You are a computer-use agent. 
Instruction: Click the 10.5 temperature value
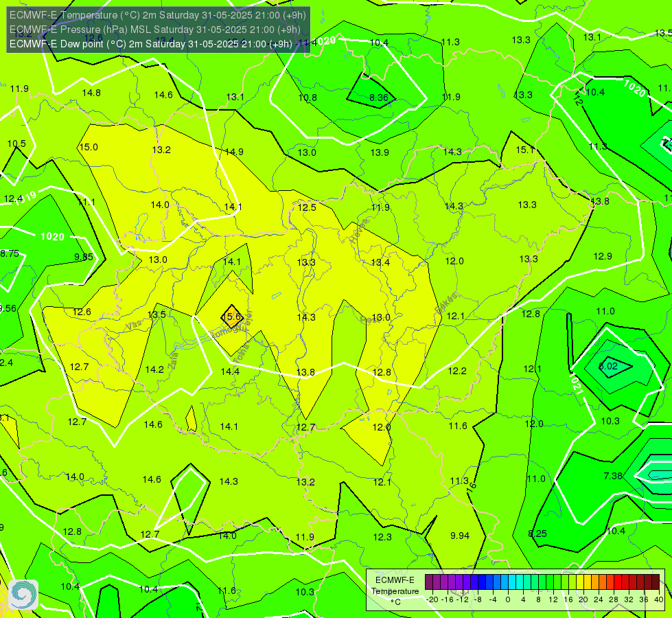16,144
